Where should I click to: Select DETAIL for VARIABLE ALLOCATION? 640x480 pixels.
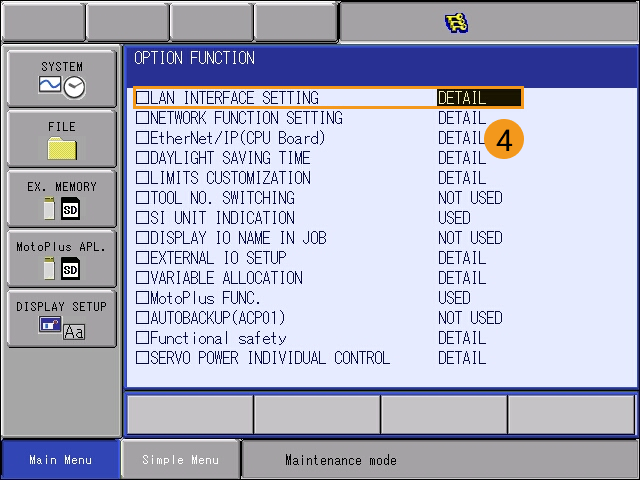(462, 278)
